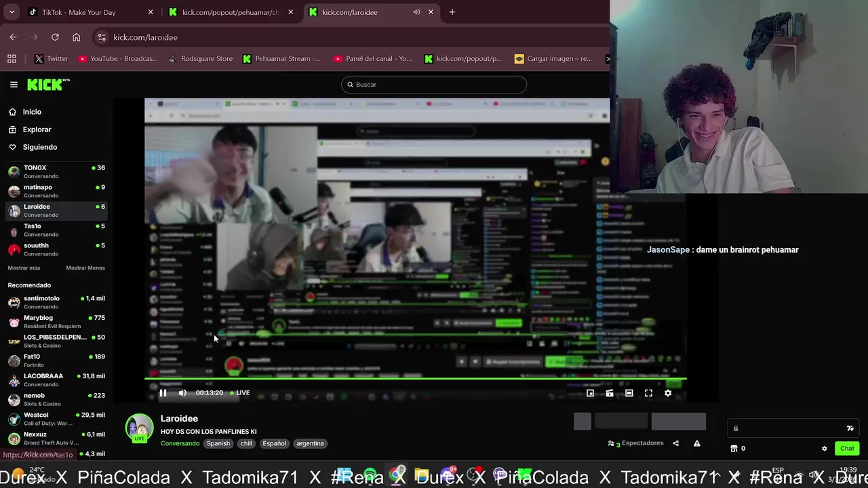Expand followed list with Mostrar más
This screenshot has width=868, height=488.
click(24, 268)
